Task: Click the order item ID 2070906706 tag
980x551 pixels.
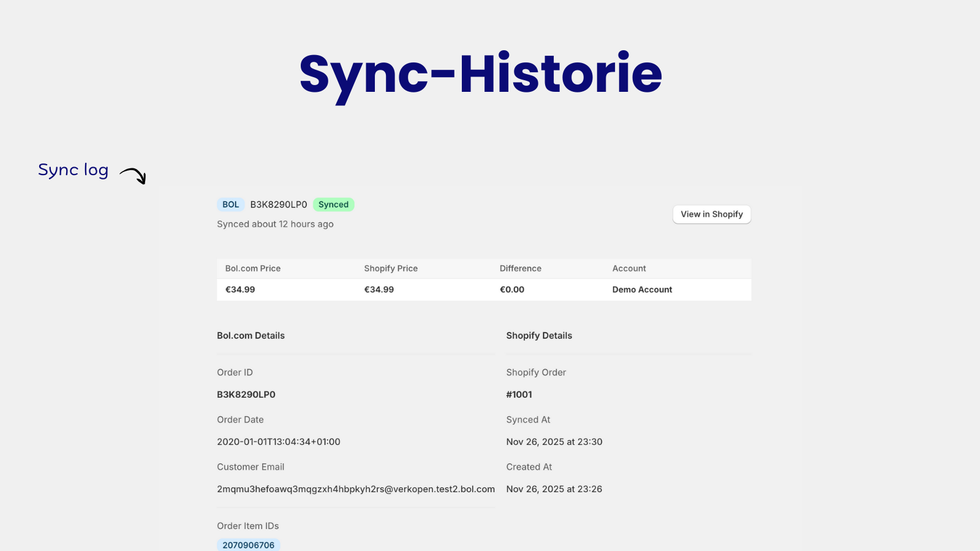Action: (x=248, y=545)
